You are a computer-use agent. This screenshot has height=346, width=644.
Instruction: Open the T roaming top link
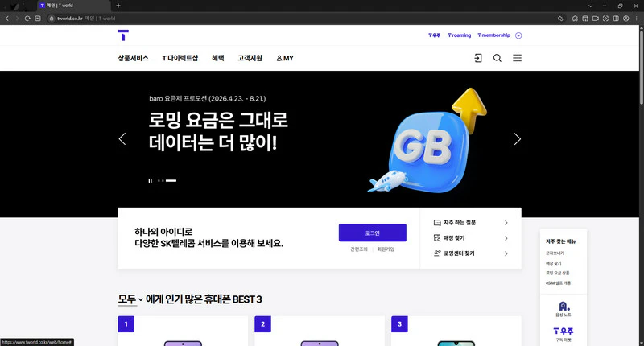tap(459, 35)
